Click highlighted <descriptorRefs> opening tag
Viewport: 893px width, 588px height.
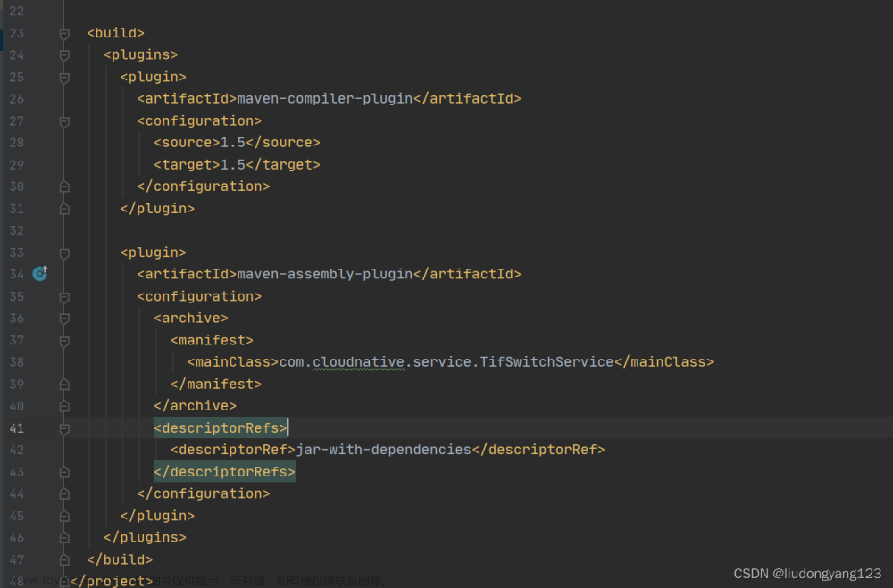tap(221, 428)
